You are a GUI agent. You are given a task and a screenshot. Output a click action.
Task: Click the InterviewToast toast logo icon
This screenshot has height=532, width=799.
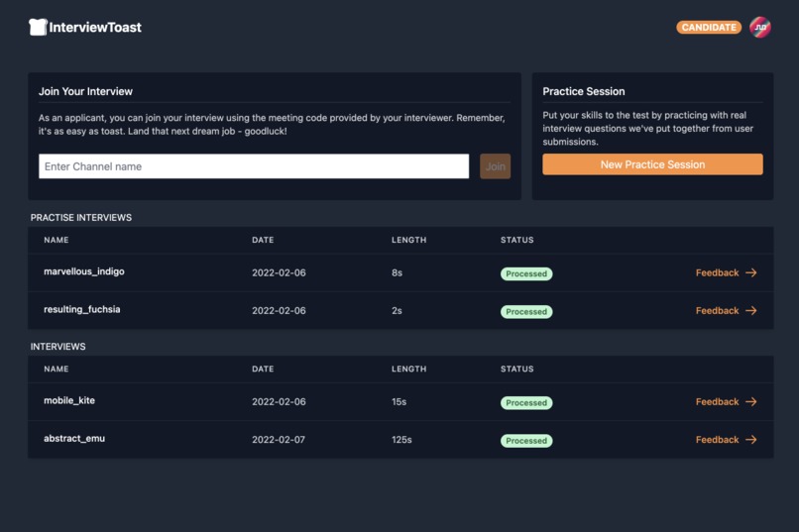pyautogui.click(x=38, y=28)
